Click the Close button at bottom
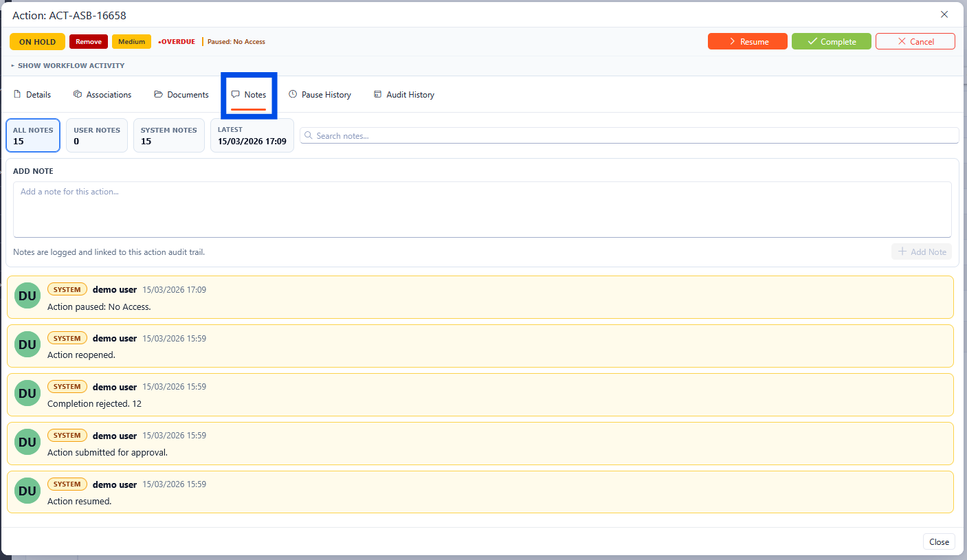Screen dimensions: 967x560 click(x=939, y=542)
